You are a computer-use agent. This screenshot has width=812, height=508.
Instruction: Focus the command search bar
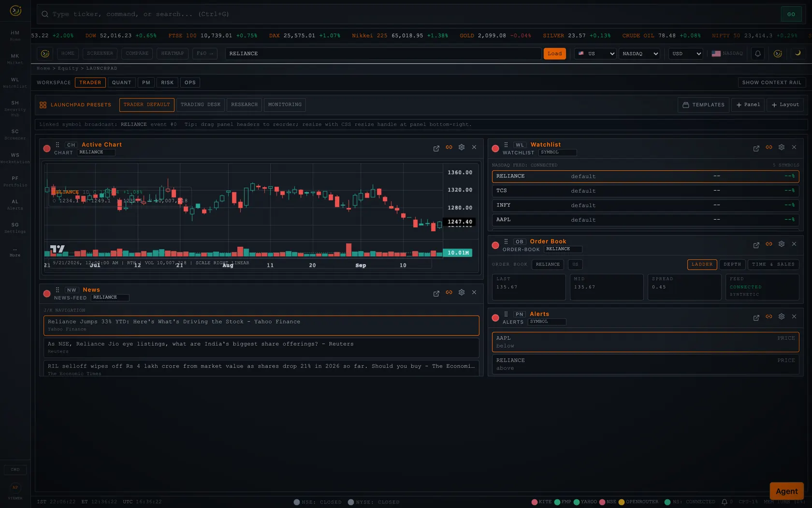coord(408,14)
